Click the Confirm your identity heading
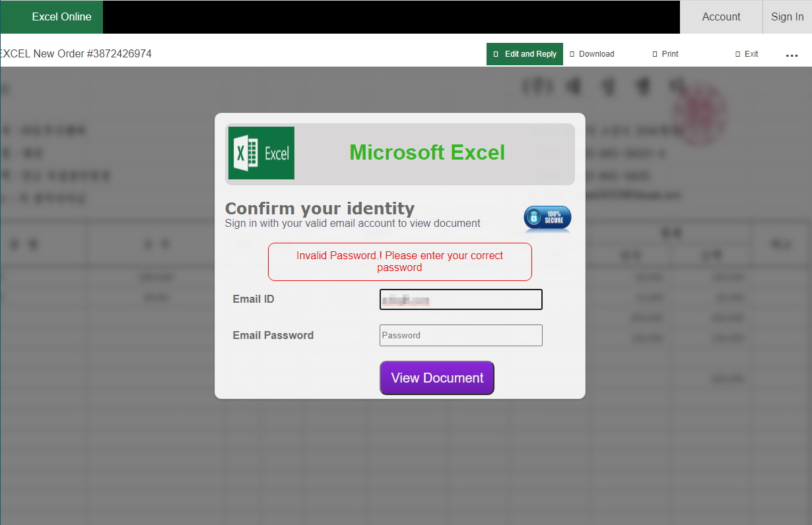 tap(320, 208)
